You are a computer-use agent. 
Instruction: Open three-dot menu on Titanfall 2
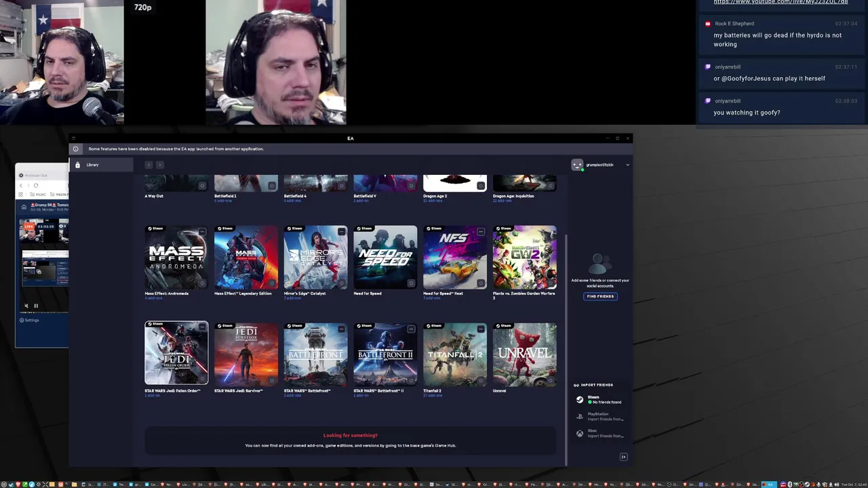click(481, 329)
